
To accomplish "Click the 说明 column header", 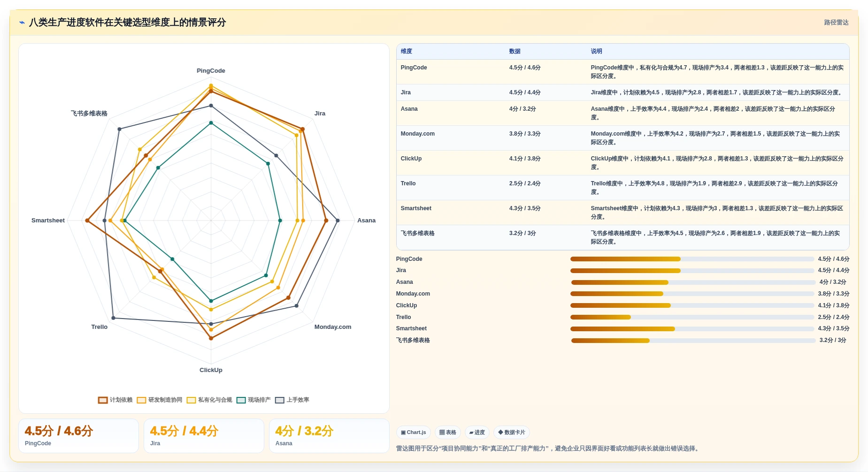I will pos(596,51).
